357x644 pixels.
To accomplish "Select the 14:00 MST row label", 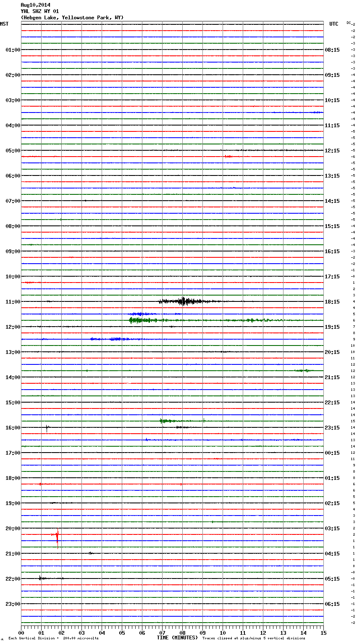I will (13, 377).
